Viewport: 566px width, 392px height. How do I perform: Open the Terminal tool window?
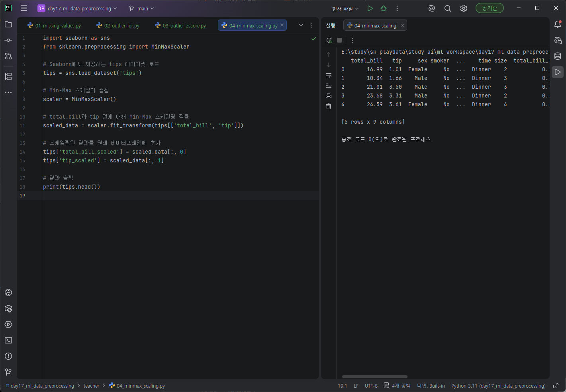8,340
